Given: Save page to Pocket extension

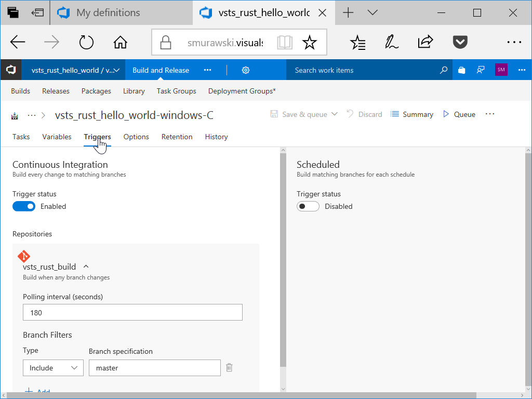Looking at the screenshot, I should 460,42.
